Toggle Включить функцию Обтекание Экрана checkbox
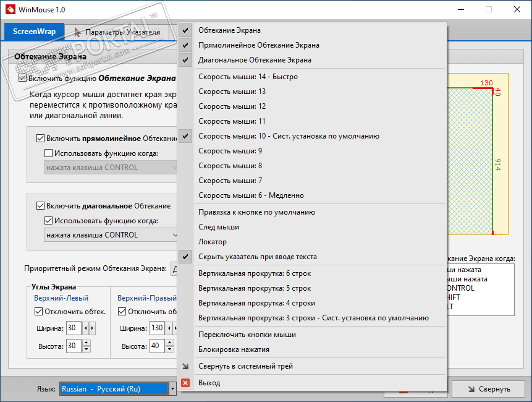The image size is (532, 402). 23,78
